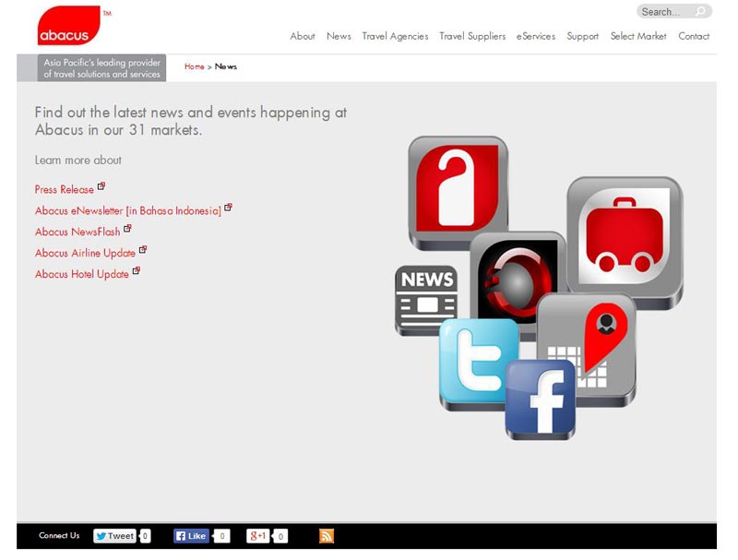Click the NEWS newspaper icon
Viewport: 738px width, 560px height.
[426, 299]
